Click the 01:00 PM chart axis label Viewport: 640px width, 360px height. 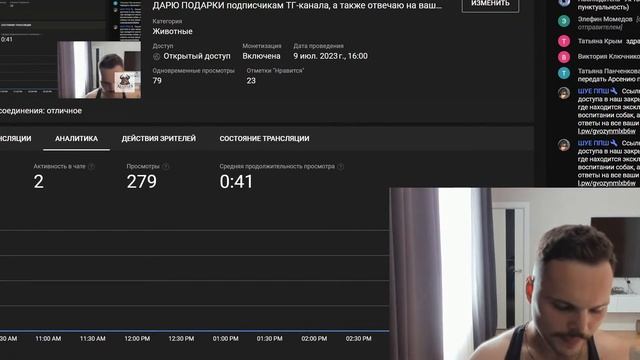point(225,339)
